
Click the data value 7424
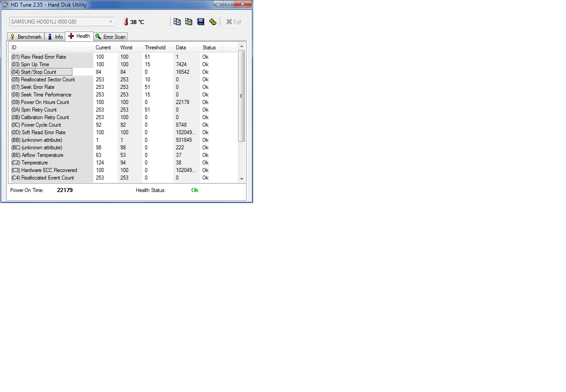point(181,64)
